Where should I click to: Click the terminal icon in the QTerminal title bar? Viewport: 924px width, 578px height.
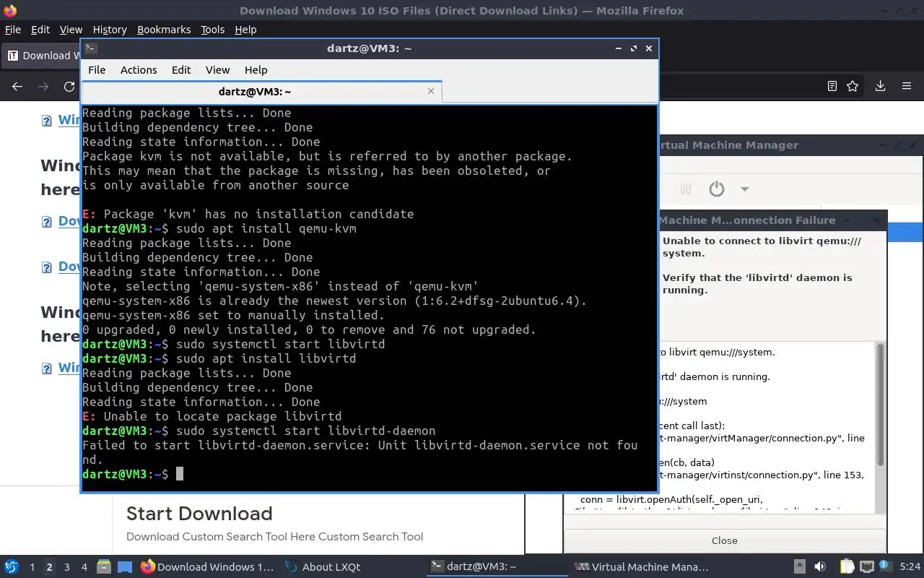pos(90,48)
